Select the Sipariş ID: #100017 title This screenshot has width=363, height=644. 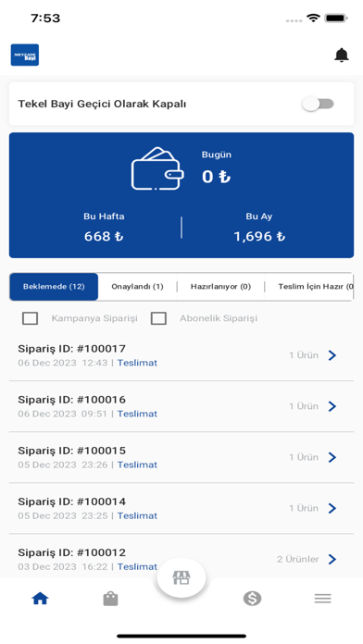(x=72, y=349)
